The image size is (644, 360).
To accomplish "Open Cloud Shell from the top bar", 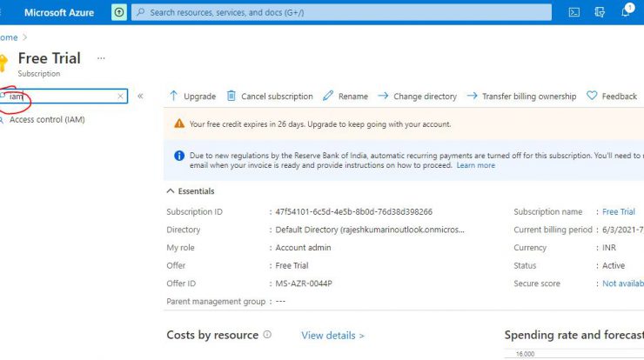I will [574, 12].
